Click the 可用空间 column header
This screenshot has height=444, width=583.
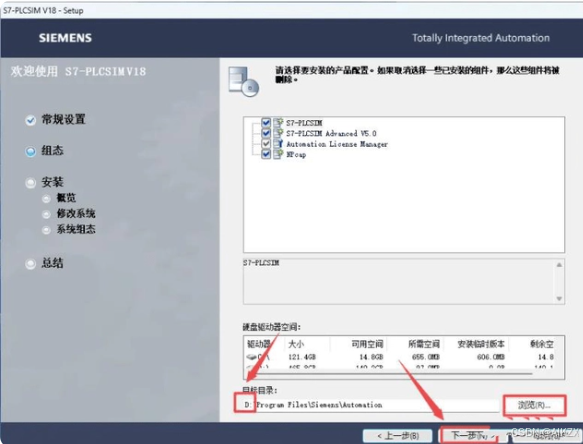pyautogui.click(x=367, y=344)
